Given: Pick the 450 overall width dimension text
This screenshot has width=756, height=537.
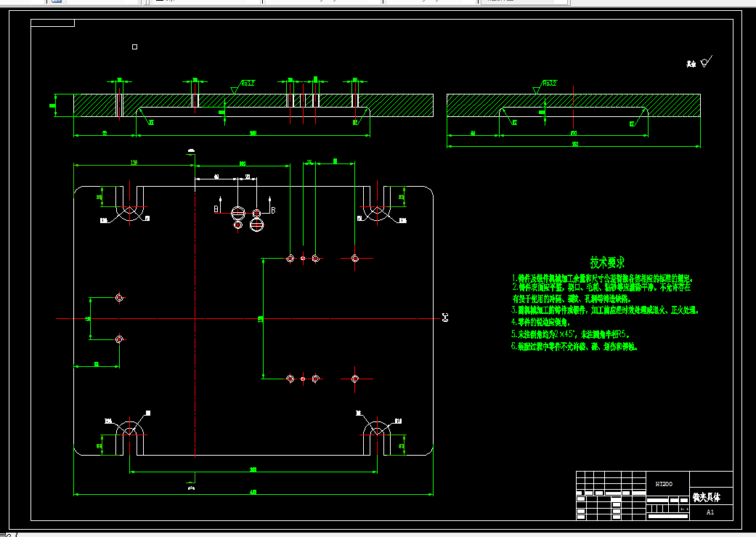Looking at the screenshot, I should 253,492.
